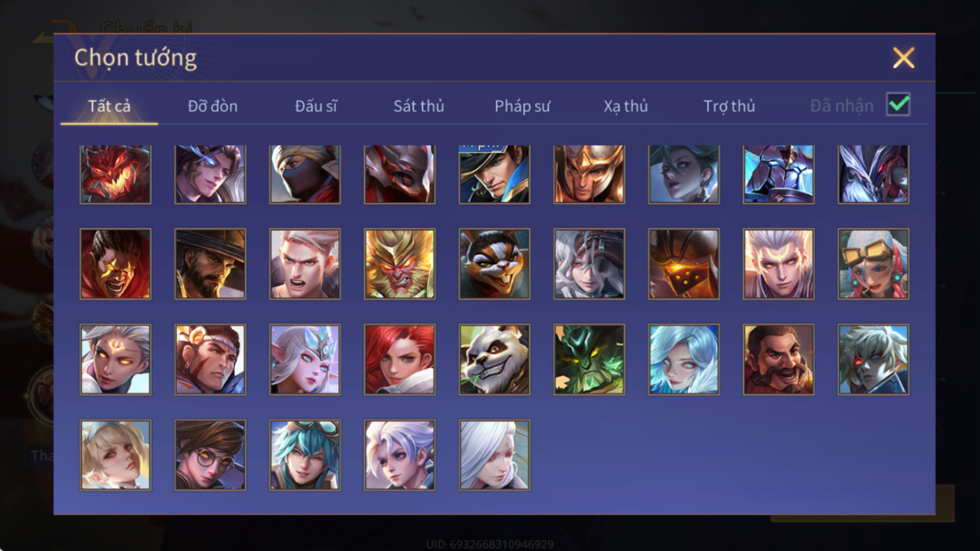Viewport: 980px width, 551px height.
Task: Choose the masked ninja hero portrait
Action: tap(305, 174)
